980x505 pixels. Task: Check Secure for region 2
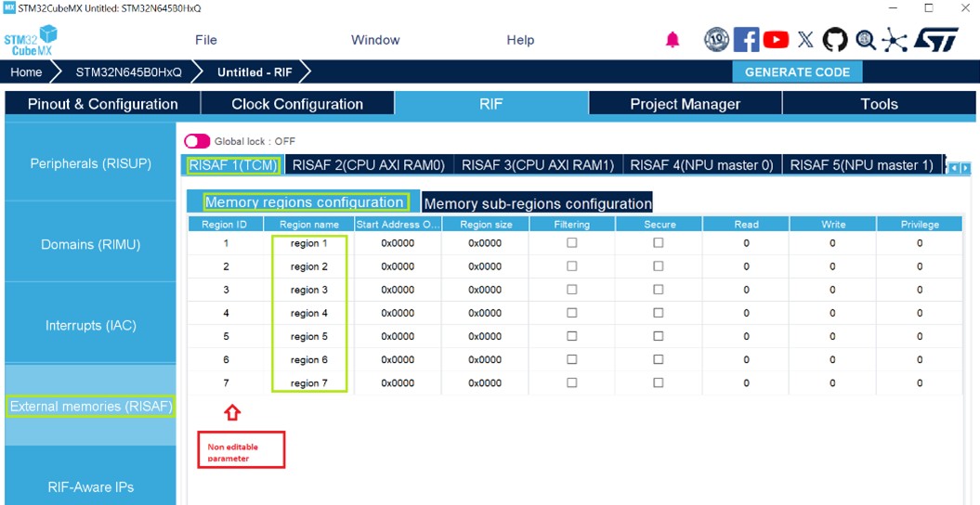tap(659, 266)
